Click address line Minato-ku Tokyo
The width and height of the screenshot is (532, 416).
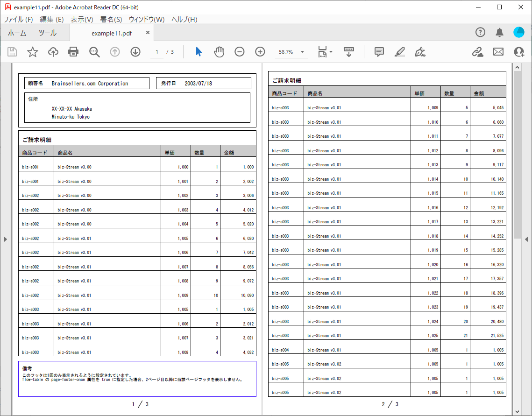point(71,117)
